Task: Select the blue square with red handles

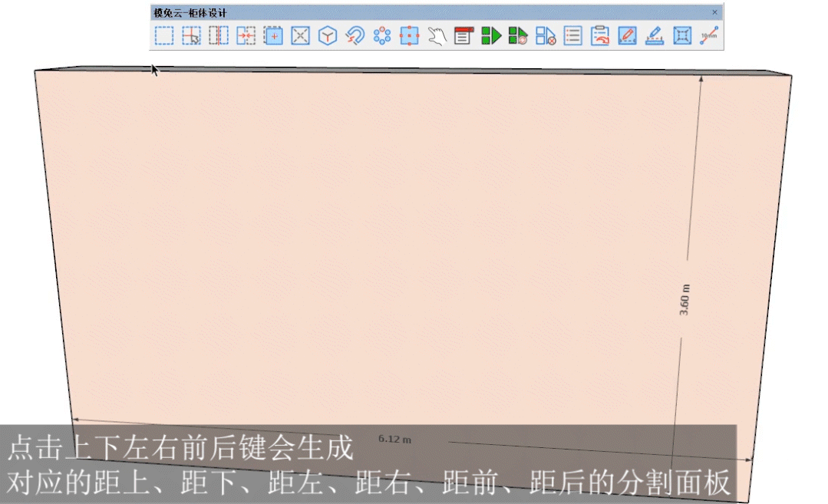Action: 410,36
